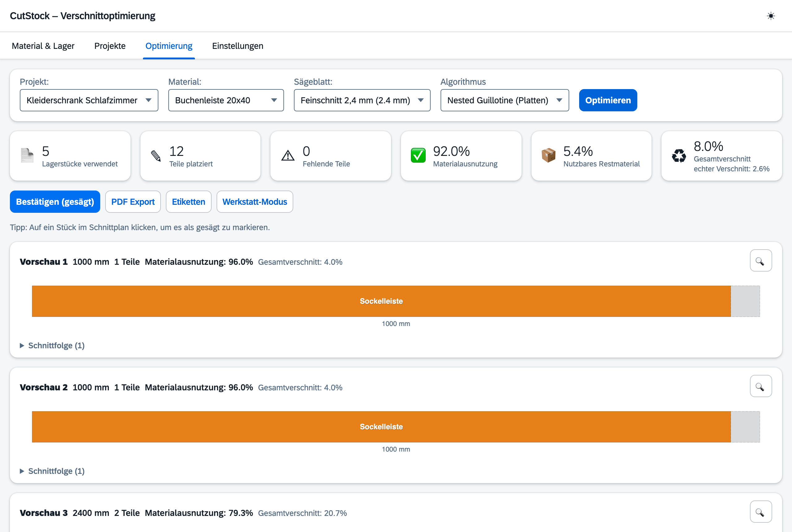Expand Schnittfolge (1) under Vorschau 2
The image size is (792, 532).
click(x=52, y=471)
